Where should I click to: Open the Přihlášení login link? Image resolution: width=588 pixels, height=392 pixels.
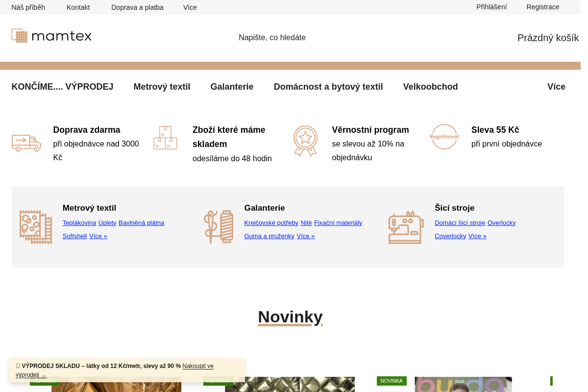click(491, 7)
